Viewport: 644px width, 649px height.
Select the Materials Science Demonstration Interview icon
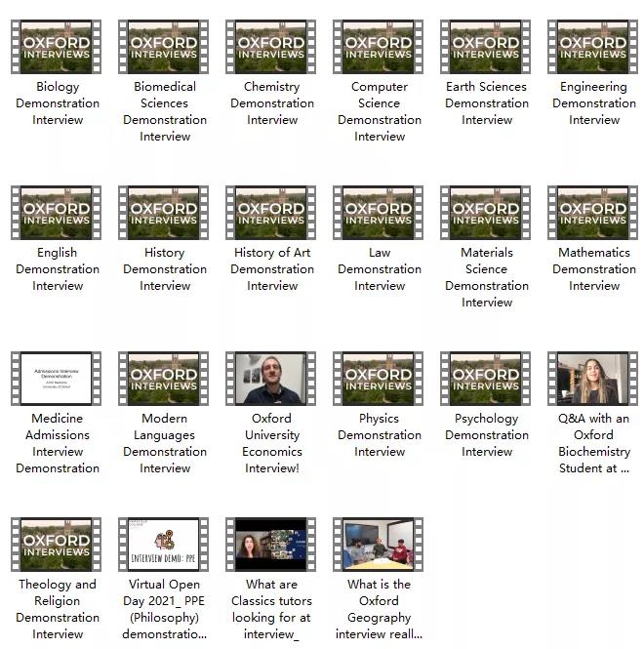point(485,213)
